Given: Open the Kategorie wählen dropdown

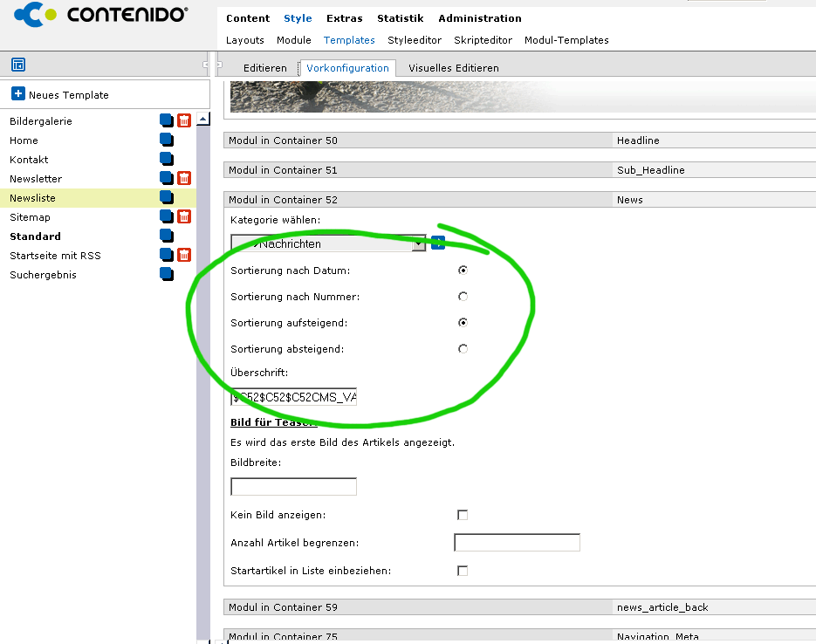Looking at the screenshot, I should 418,243.
